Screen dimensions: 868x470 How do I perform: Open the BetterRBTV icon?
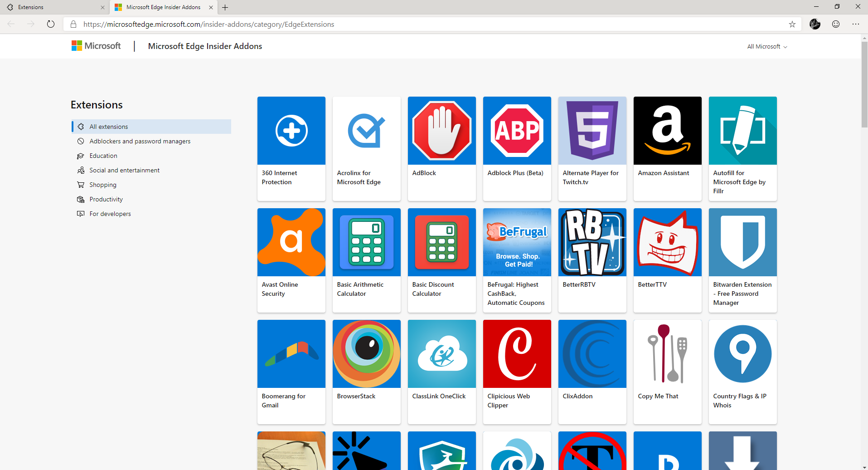pyautogui.click(x=592, y=242)
